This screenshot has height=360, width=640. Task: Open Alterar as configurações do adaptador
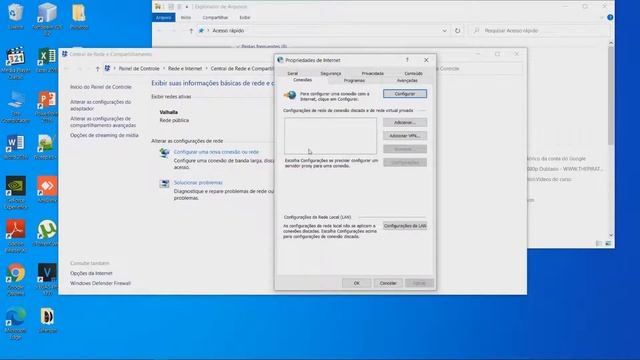(x=100, y=105)
